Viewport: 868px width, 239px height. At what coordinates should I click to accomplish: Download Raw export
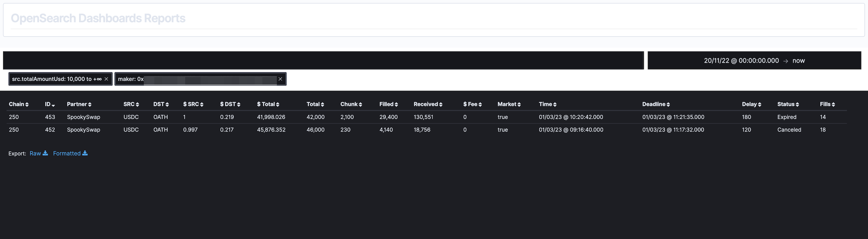point(39,153)
